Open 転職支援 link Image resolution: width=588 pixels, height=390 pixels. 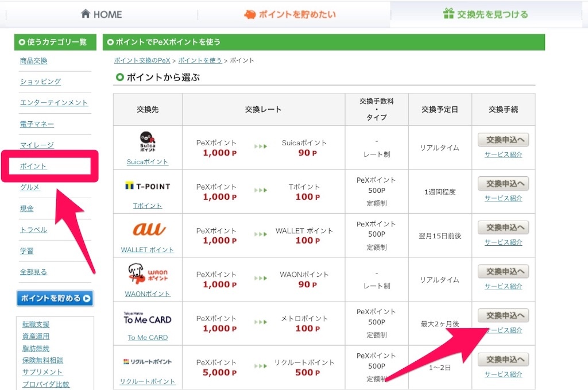pos(36,325)
